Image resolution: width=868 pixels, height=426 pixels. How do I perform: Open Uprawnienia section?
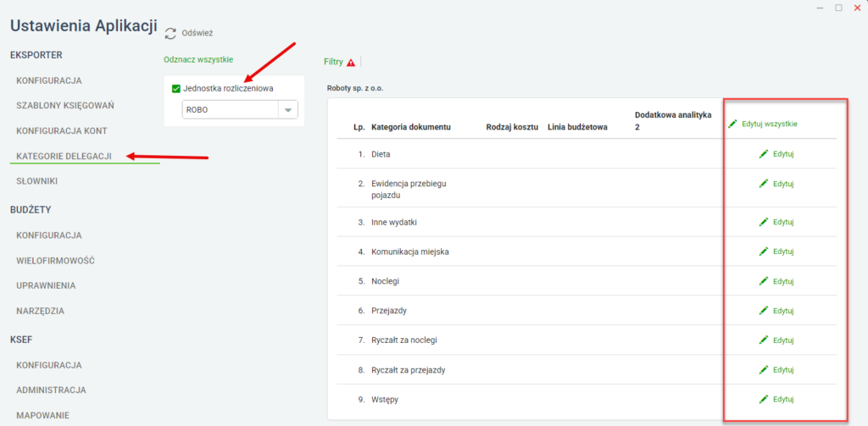coord(46,286)
